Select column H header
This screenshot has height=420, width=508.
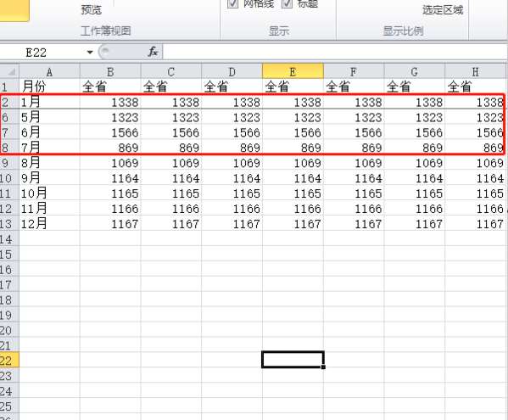pos(475,71)
